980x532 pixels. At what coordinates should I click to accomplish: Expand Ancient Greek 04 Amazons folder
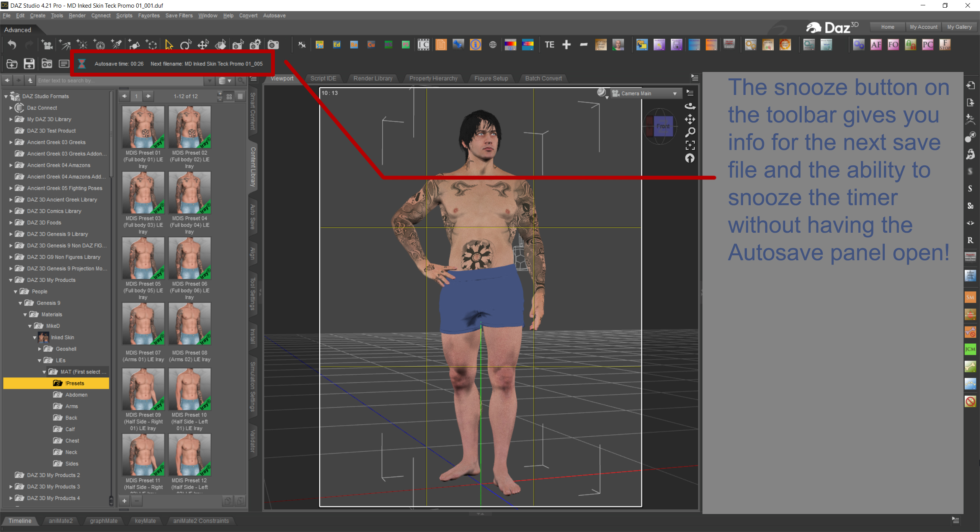[11, 165]
